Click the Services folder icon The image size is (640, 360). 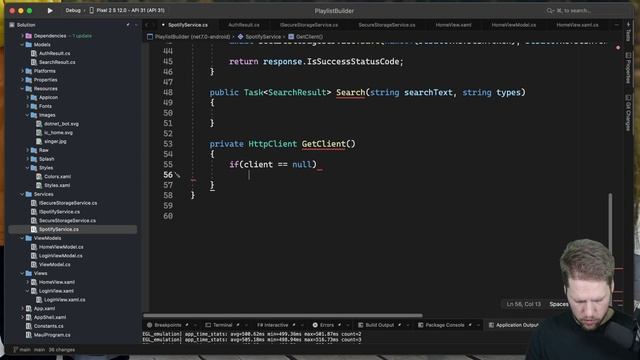(29, 194)
